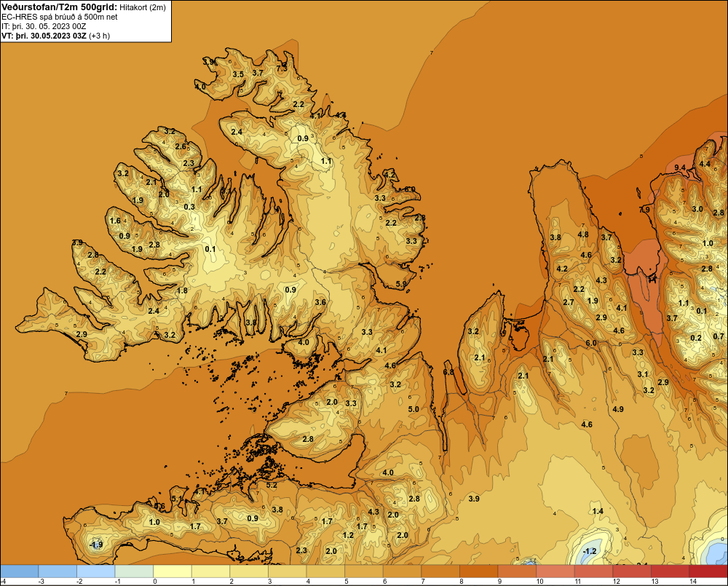Select the 5.9 temperature value

click(401, 284)
